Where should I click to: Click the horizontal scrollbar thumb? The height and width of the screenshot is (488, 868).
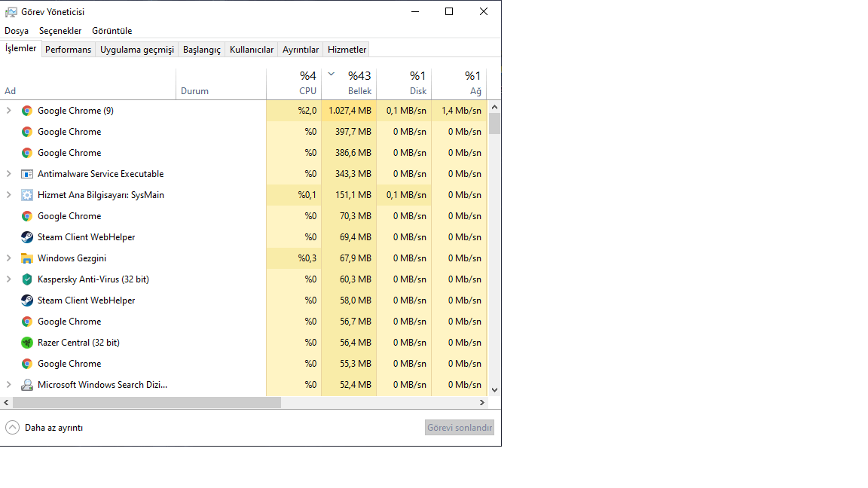point(147,403)
